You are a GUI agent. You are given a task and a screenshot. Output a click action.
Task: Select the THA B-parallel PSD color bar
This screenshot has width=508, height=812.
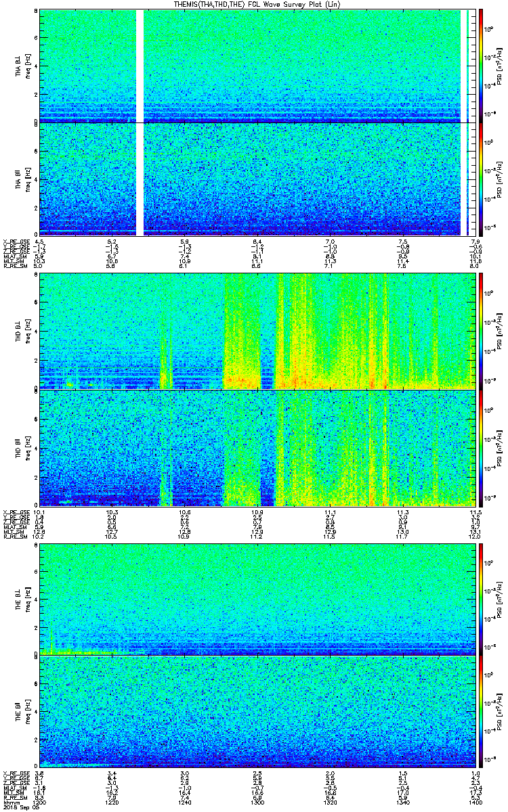(481, 179)
